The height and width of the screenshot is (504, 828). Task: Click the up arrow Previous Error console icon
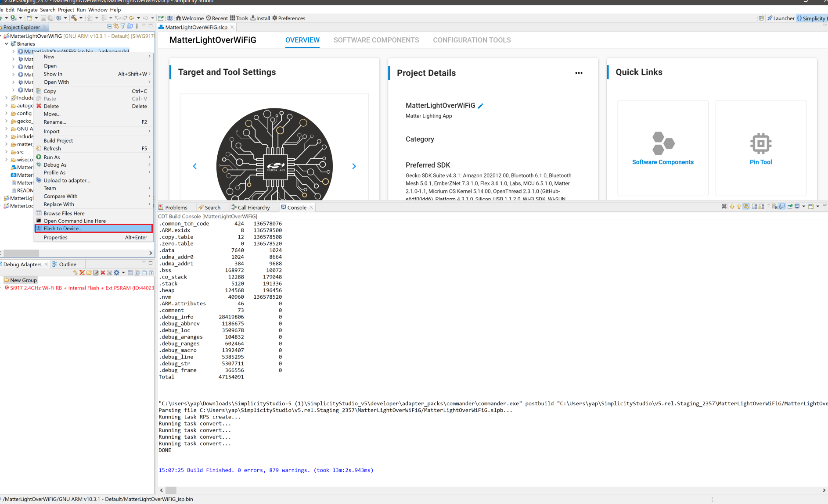click(x=739, y=206)
